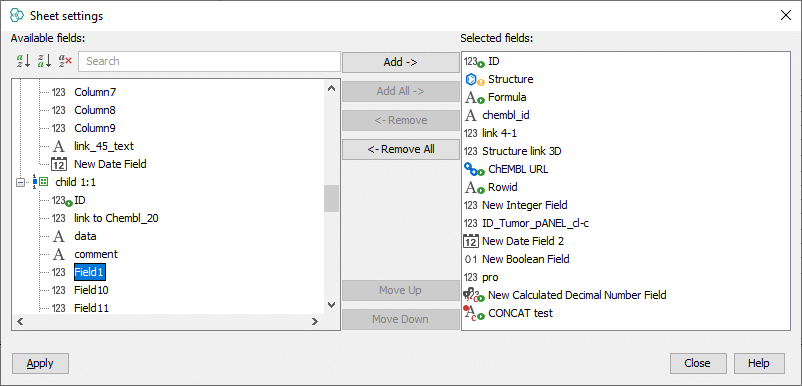Select New Integer Field in Selected fields
The width and height of the screenshot is (802, 386).
525,205
